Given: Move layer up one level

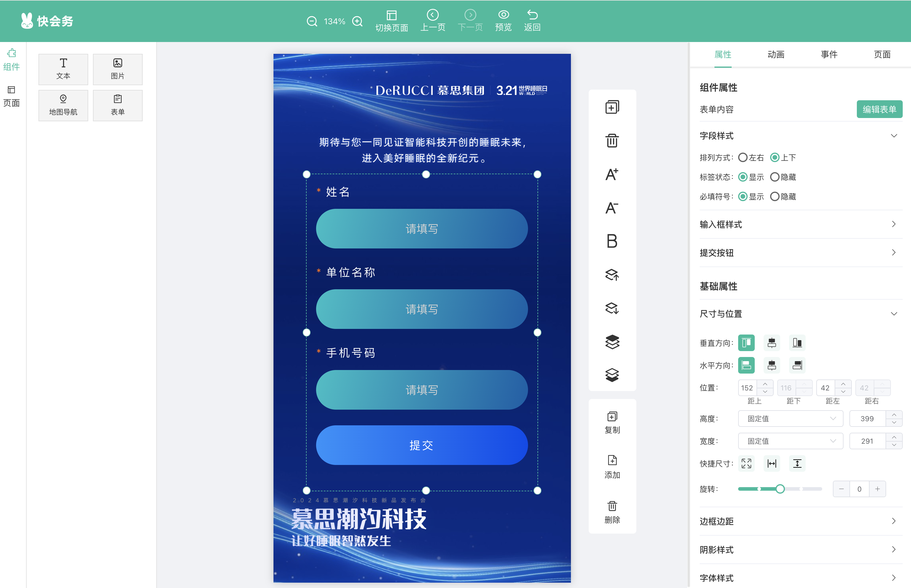Looking at the screenshot, I should [612, 274].
